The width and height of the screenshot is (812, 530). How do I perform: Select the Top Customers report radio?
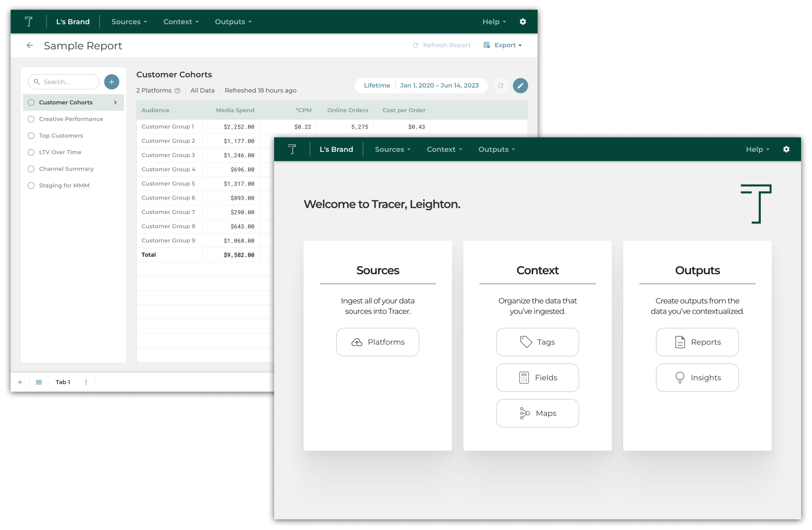(x=31, y=136)
